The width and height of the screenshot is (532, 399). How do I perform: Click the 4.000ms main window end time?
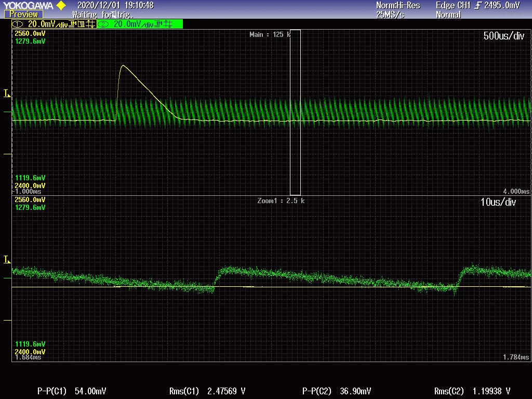point(516,191)
